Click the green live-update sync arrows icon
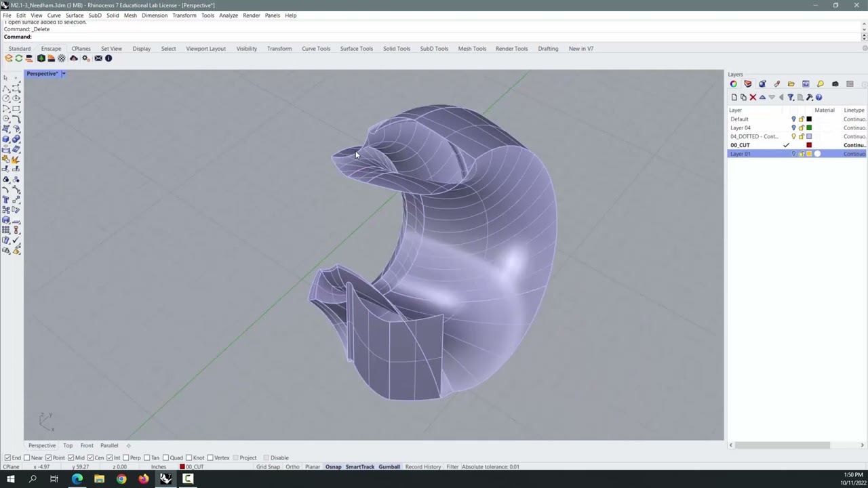The image size is (868, 488). click(19, 58)
